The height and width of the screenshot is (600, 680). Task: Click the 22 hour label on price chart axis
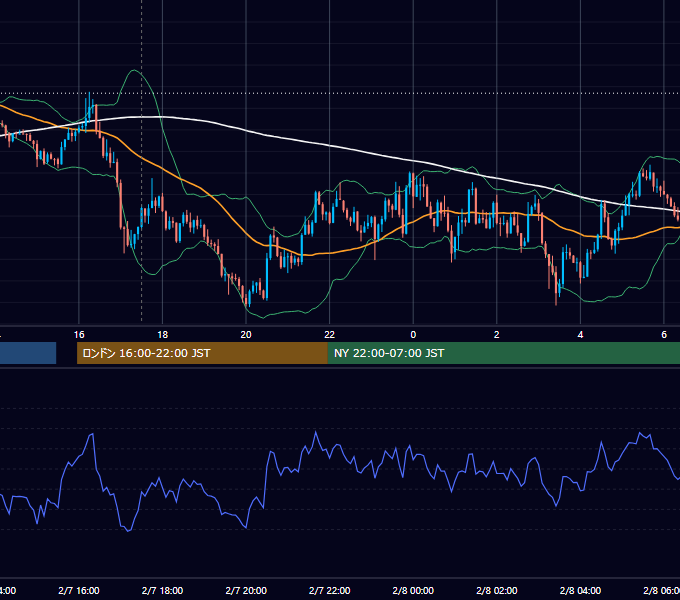tap(330, 335)
